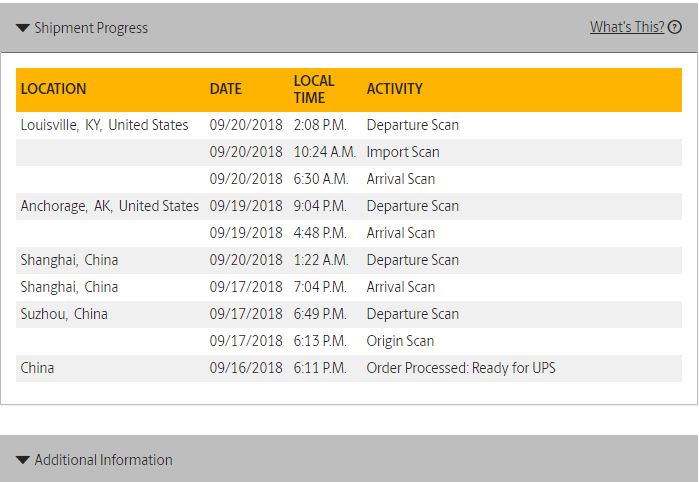Viewport: 699px width, 482px height.
Task: Select the DATE column header
Action: [x=226, y=89]
